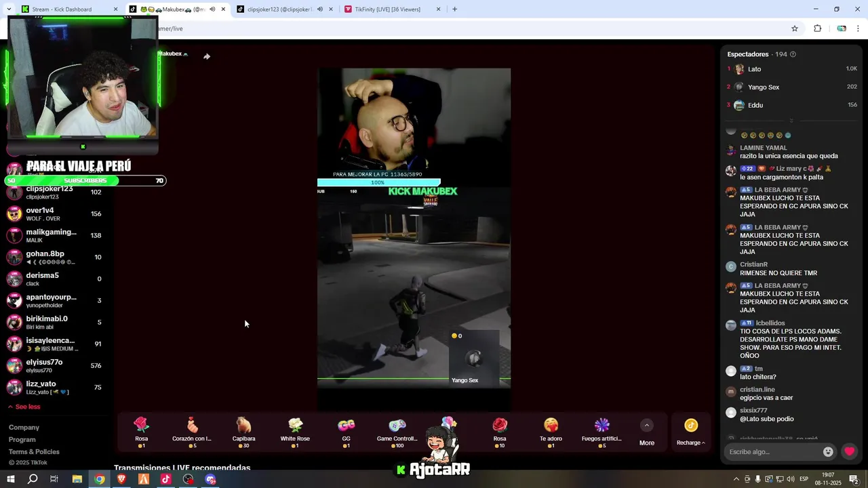Click the Chrome icon in the taskbar
This screenshot has width=868, height=488.
[x=100, y=479]
